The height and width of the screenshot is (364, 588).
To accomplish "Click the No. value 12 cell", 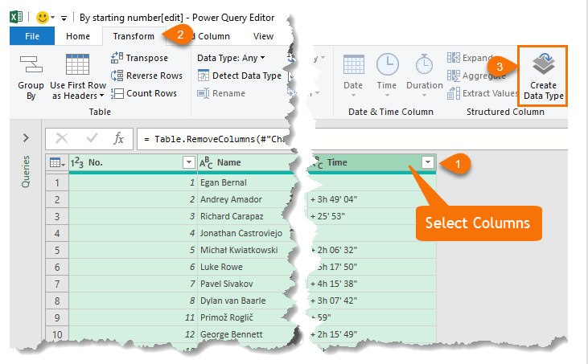I will [134, 334].
